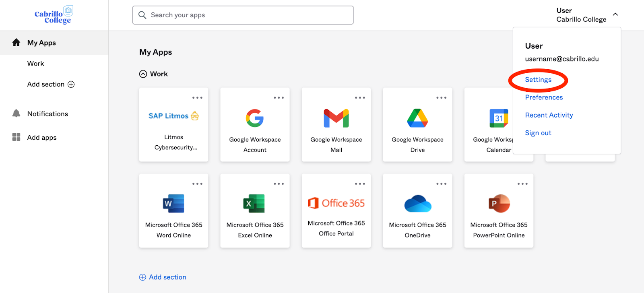Click the My Apps page heading

[x=156, y=52]
